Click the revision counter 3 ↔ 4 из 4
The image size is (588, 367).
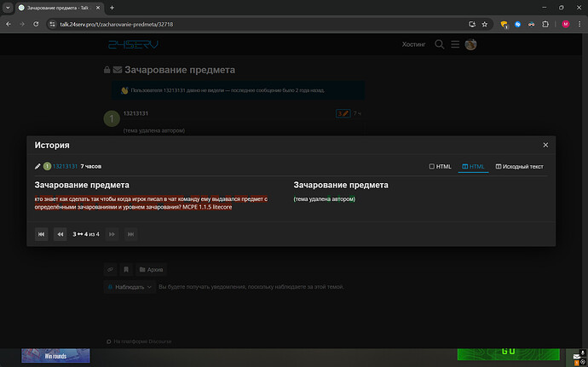(86, 234)
